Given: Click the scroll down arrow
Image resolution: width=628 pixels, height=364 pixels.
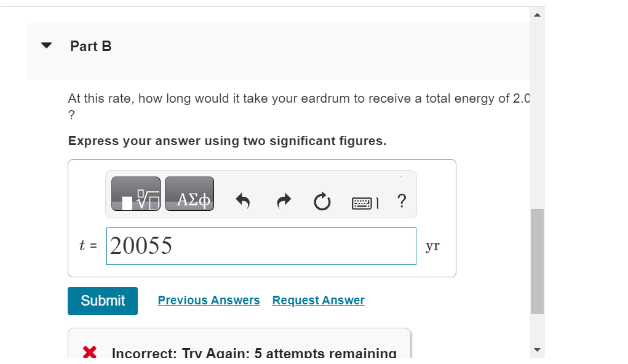Looking at the screenshot, I should pos(537,349).
